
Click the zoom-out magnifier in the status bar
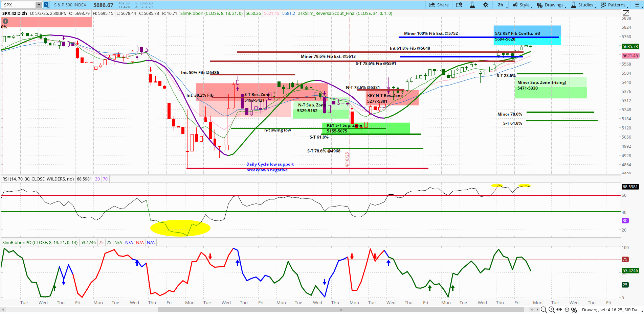[x=544, y=310]
